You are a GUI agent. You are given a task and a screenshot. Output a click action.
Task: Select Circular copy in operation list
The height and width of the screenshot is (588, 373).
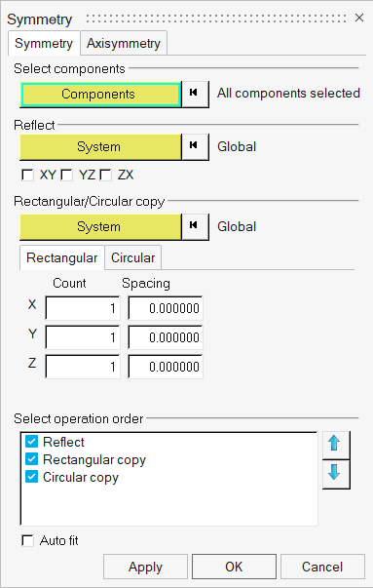[81, 477]
